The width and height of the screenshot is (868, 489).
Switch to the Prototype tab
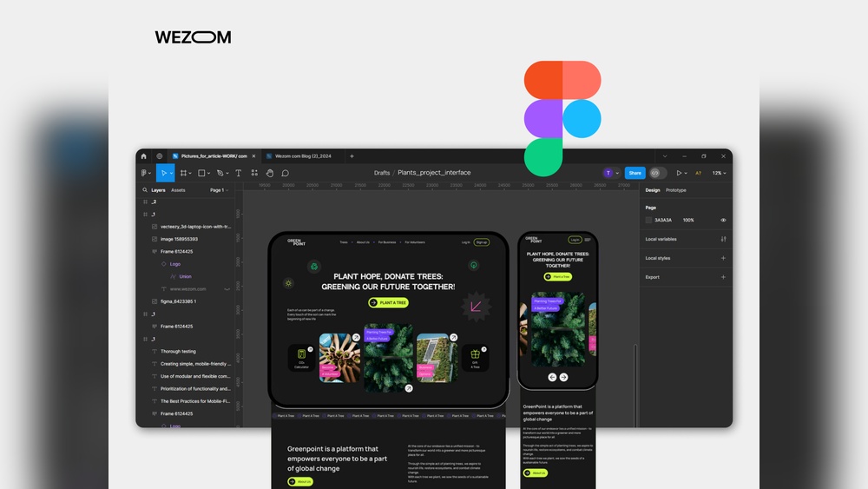click(x=675, y=190)
